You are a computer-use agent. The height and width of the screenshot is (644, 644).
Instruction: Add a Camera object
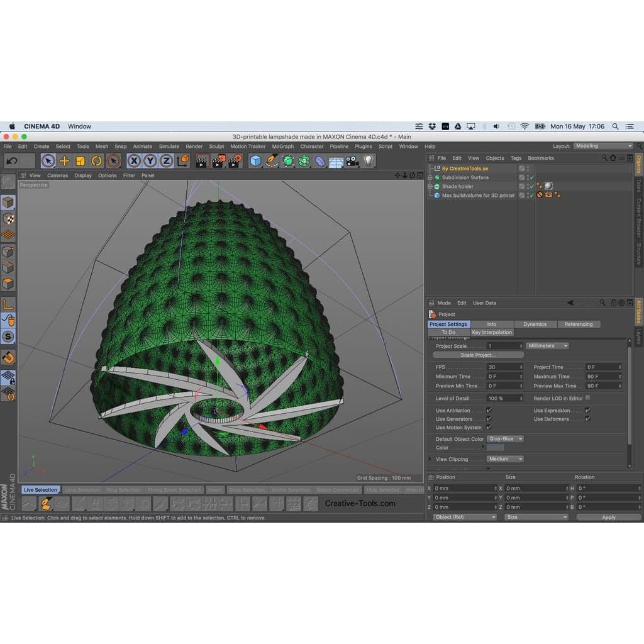(352, 161)
